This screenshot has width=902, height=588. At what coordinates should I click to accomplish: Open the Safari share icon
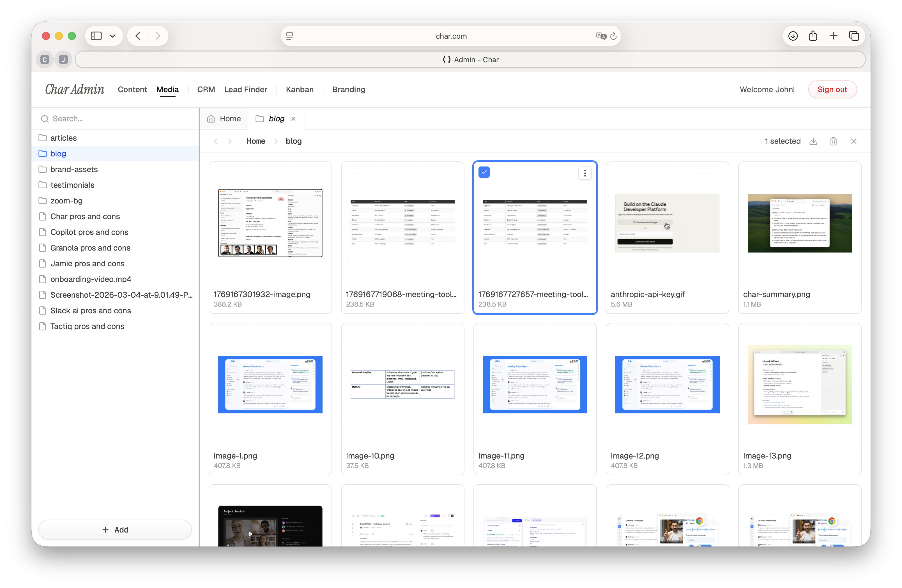coord(813,36)
